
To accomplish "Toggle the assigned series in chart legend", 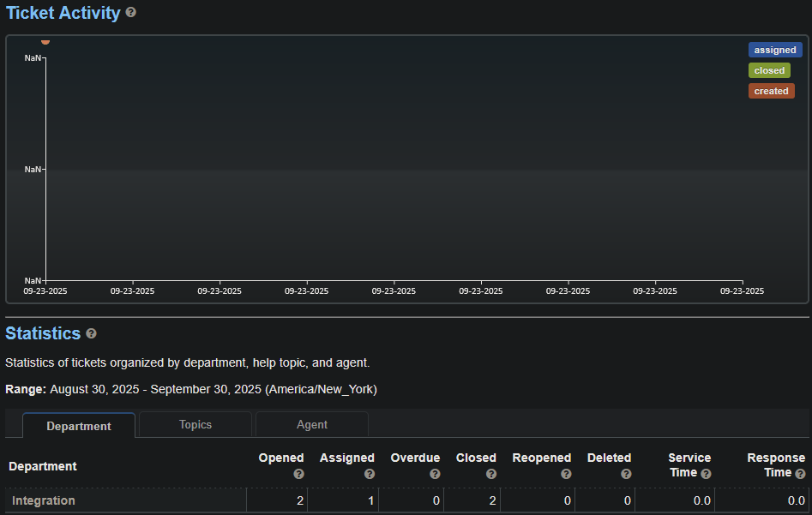I will point(774,50).
